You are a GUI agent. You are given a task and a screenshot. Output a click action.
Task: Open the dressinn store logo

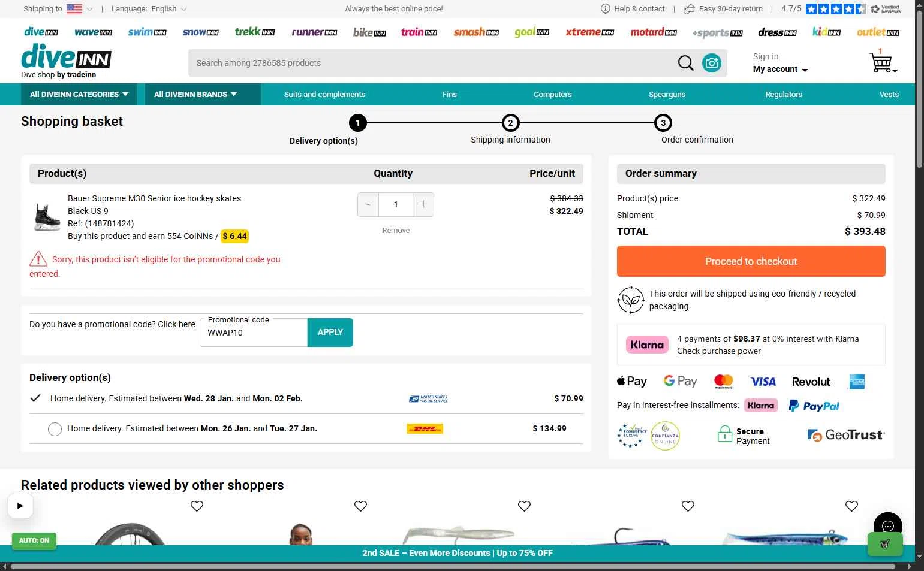(777, 32)
